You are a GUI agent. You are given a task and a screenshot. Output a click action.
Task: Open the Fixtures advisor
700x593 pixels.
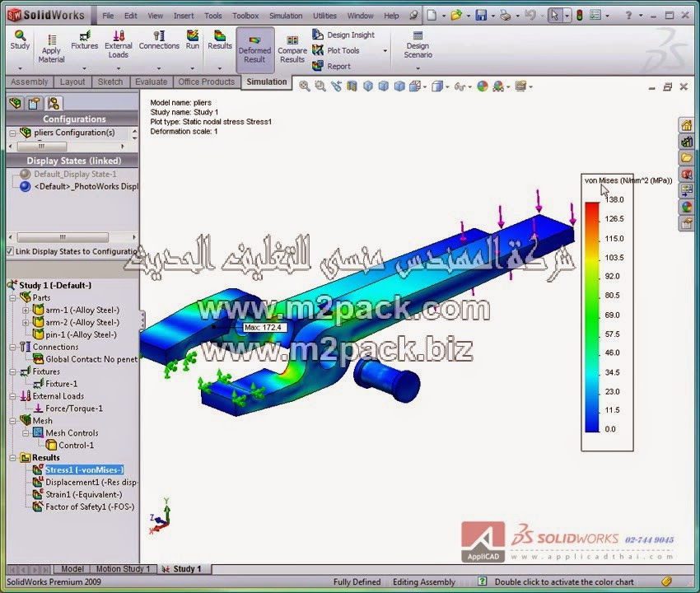click(84, 40)
